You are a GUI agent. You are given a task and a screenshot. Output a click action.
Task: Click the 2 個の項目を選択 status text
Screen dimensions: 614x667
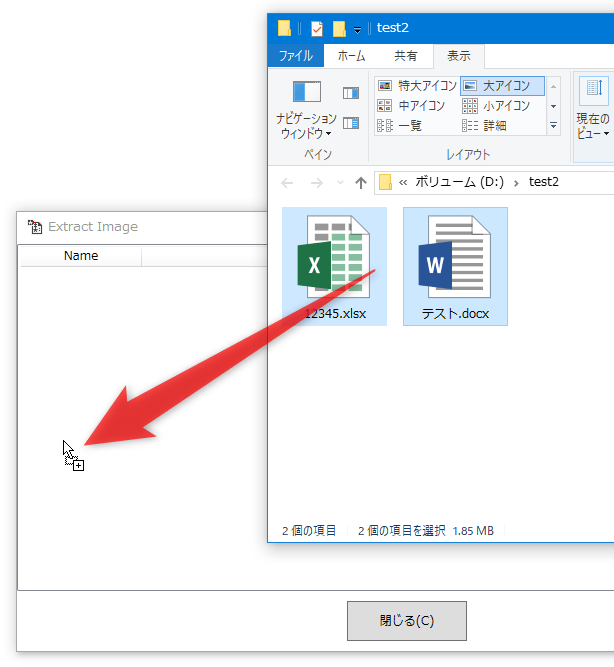tap(402, 530)
